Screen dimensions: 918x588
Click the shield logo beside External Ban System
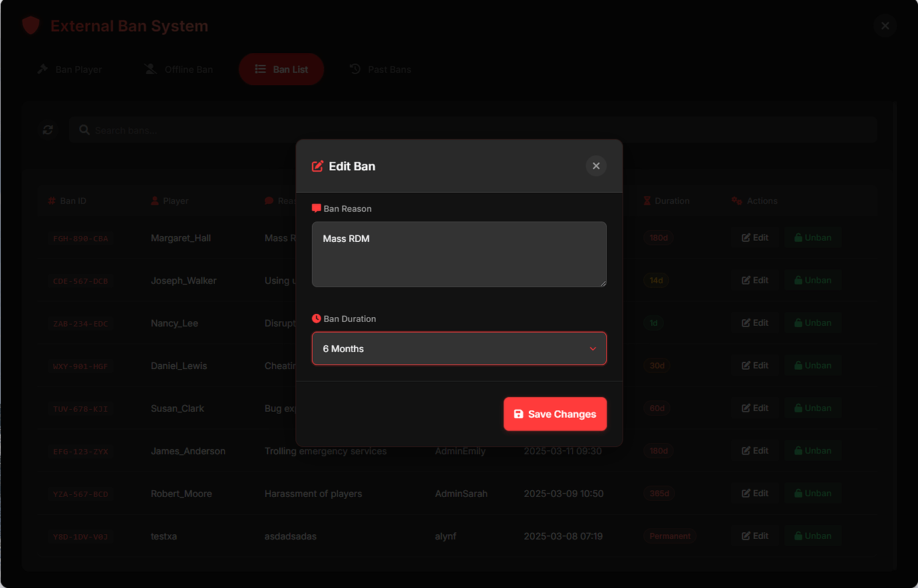point(31,25)
